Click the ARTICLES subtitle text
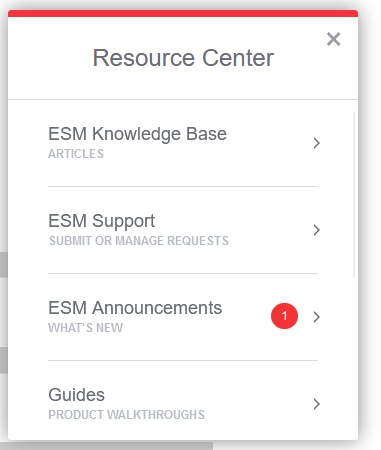The image size is (381, 450). click(76, 154)
